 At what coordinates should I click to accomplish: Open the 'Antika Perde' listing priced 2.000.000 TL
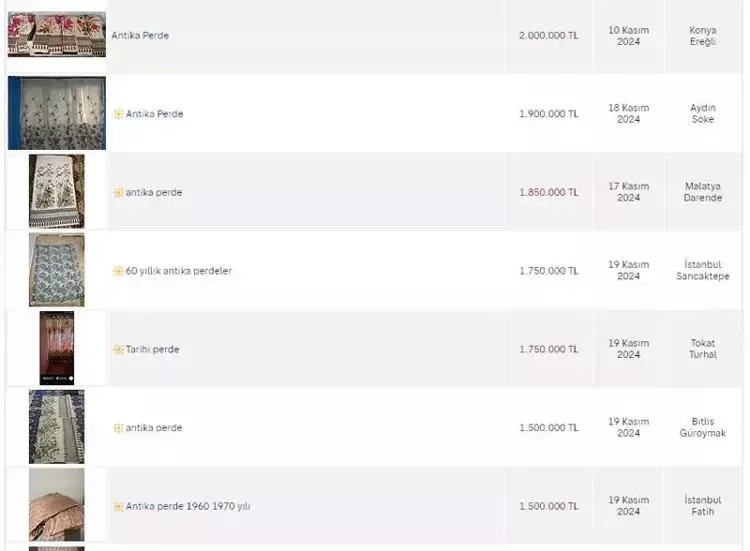point(140,36)
